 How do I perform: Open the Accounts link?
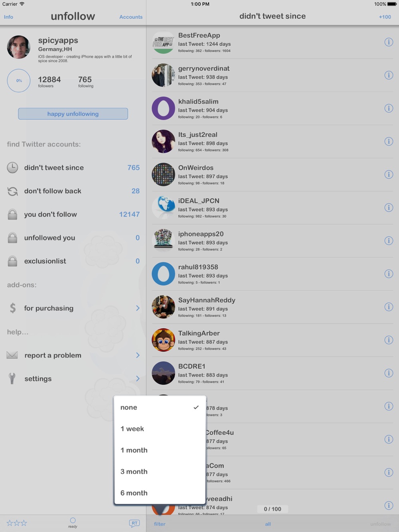point(131,17)
